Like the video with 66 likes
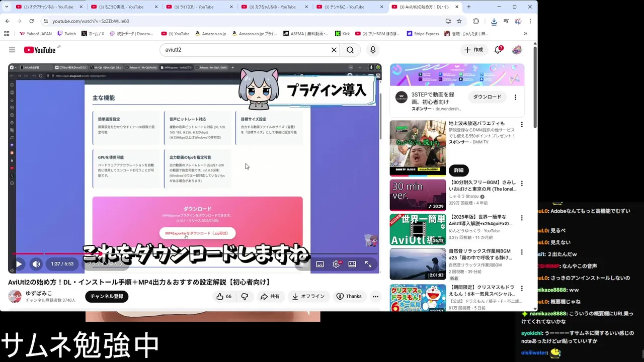 224,297
